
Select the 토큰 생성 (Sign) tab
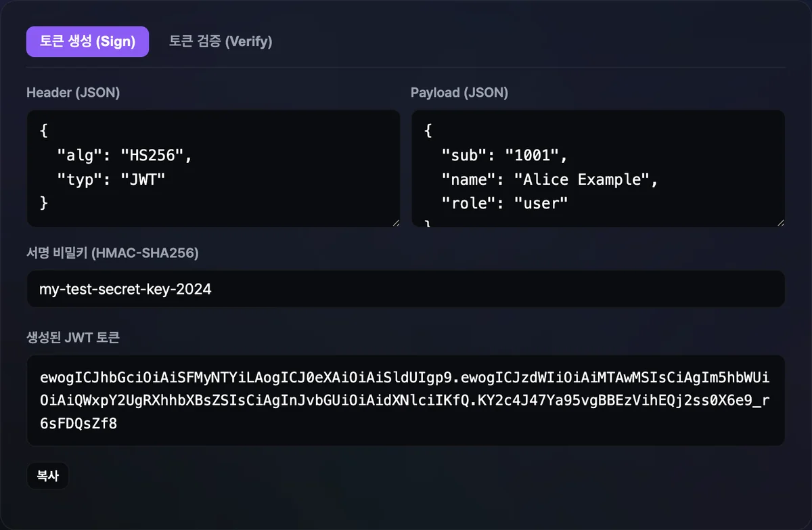(87, 41)
